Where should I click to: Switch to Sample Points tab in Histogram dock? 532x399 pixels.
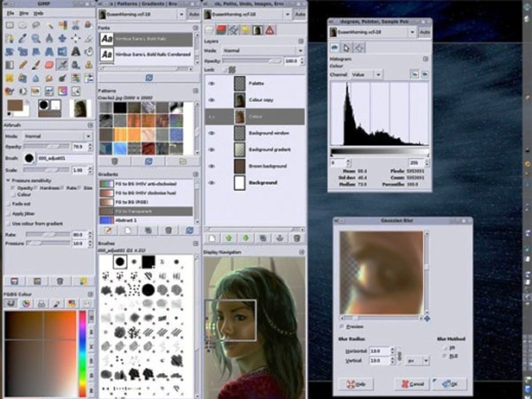[x=359, y=48]
